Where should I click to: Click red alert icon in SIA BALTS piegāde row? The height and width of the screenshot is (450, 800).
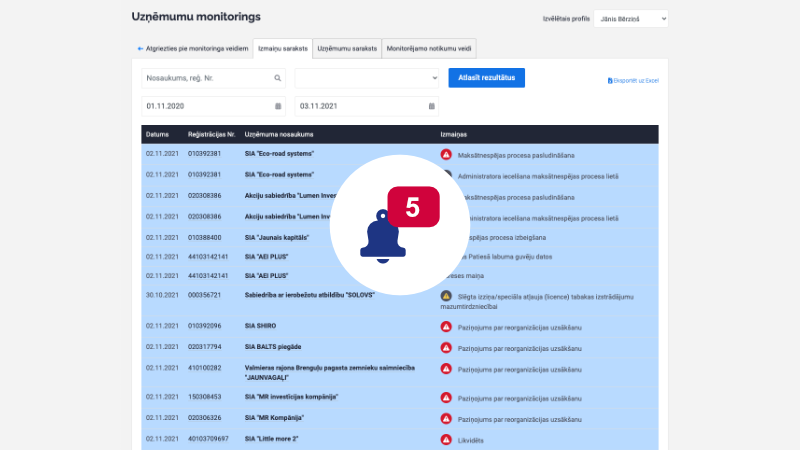coord(446,345)
